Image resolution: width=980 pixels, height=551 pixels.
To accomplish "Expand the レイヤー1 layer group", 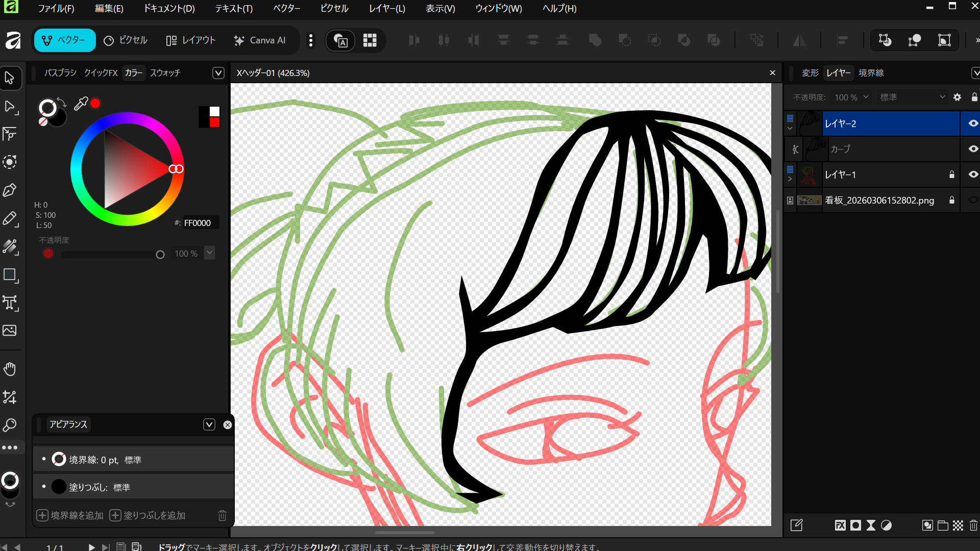I will click(x=790, y=179).
